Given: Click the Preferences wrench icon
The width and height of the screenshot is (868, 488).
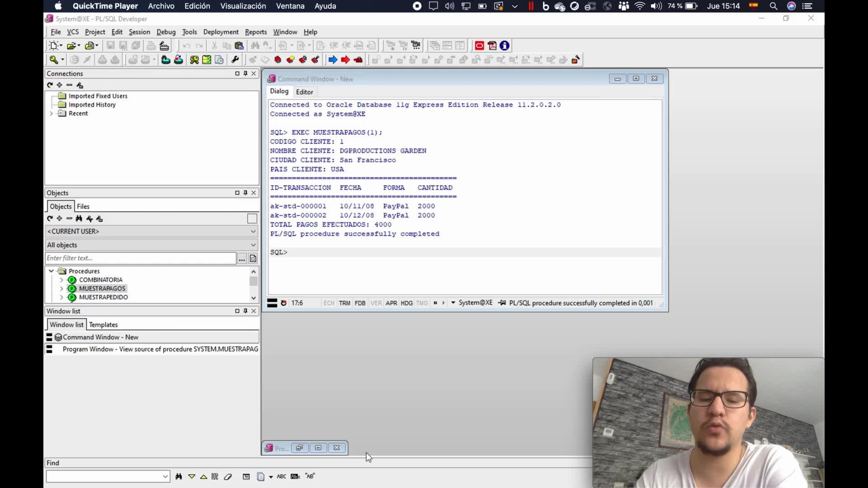Looking at the screenshot, I should coord(235,60).
